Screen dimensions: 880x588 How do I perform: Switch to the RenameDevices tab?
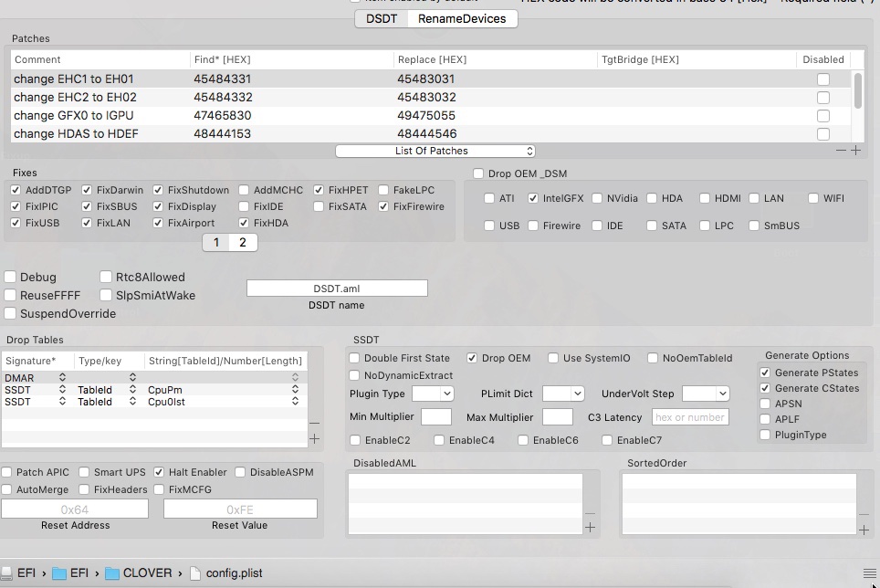pyautogui.click(x=462, y=18)
